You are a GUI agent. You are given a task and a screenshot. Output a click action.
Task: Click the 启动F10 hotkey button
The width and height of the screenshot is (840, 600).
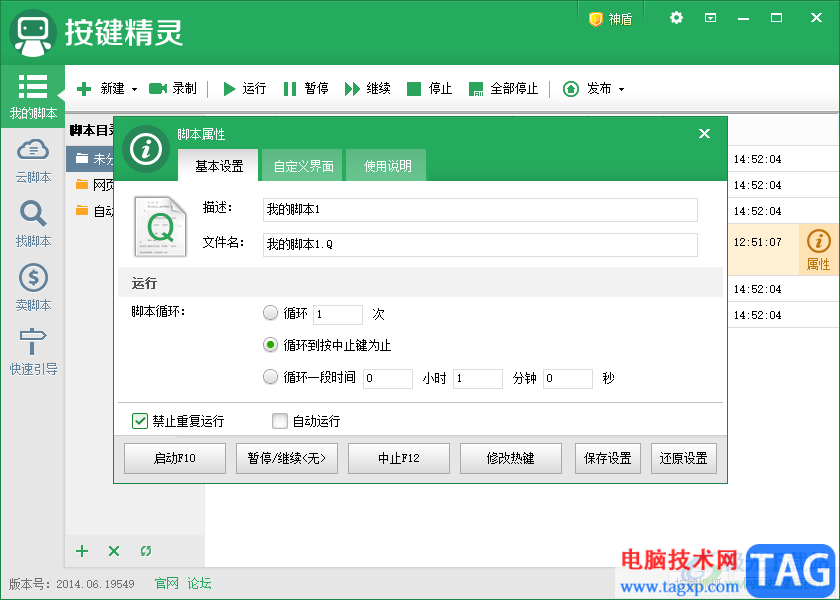(x=175, y=458)
